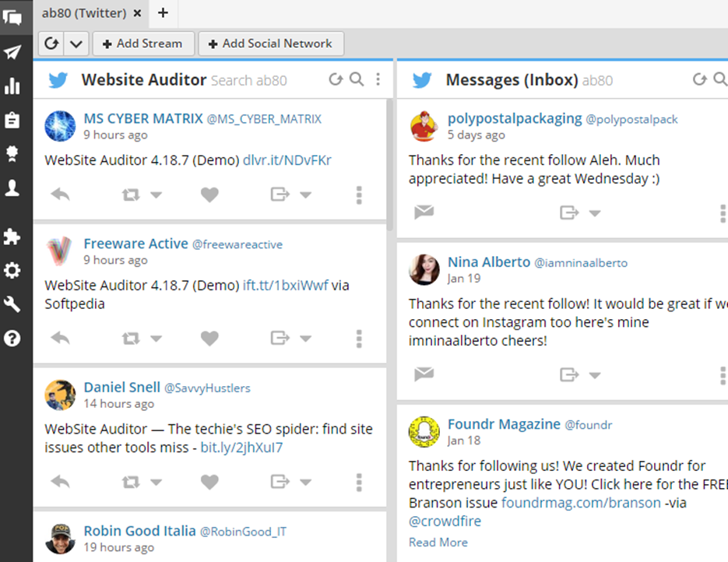
Task: Open App Directory puzzle piece icon
Action: [x=12, y=237]
